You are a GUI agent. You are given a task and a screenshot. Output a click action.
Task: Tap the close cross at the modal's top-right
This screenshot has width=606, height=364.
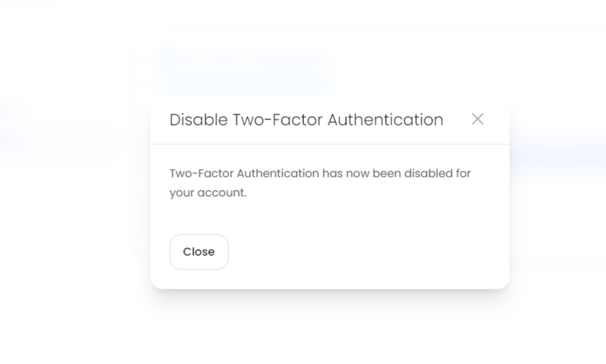478,119
